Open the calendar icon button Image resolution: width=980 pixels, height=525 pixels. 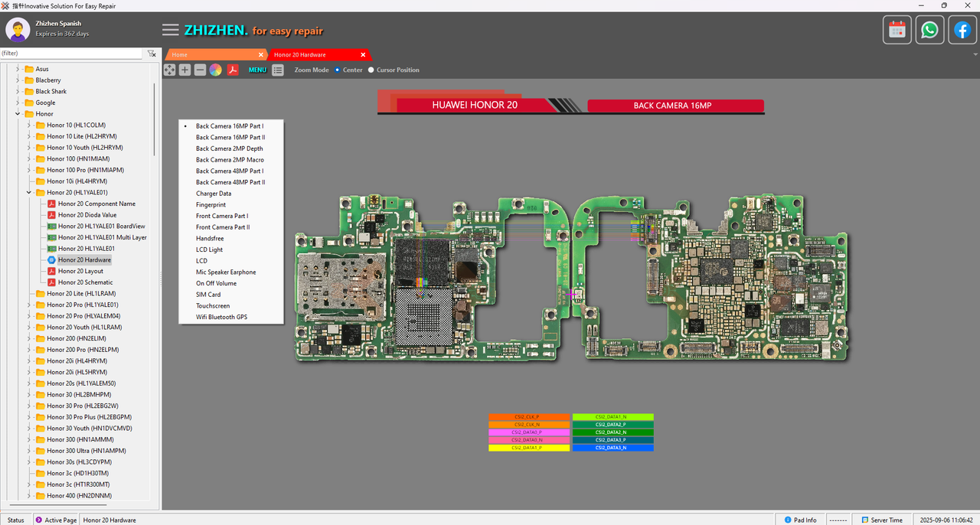(x=897, y=30)
